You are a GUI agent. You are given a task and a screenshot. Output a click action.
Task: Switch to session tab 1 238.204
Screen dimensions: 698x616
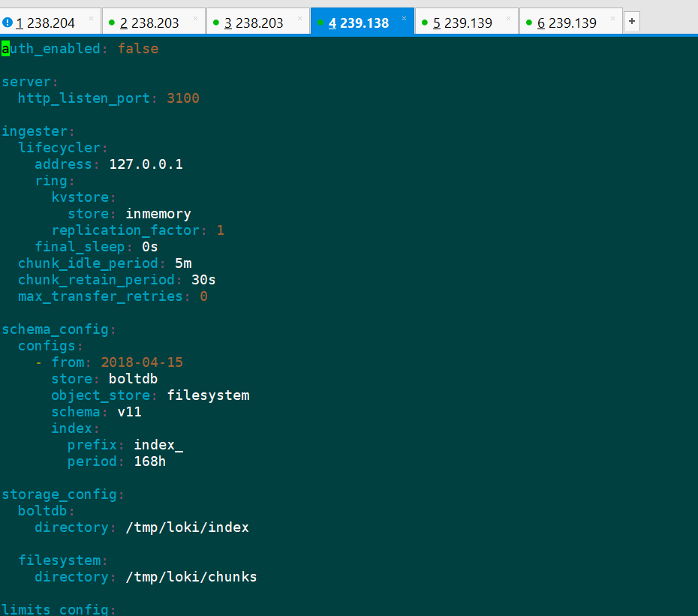coord(50,21)
